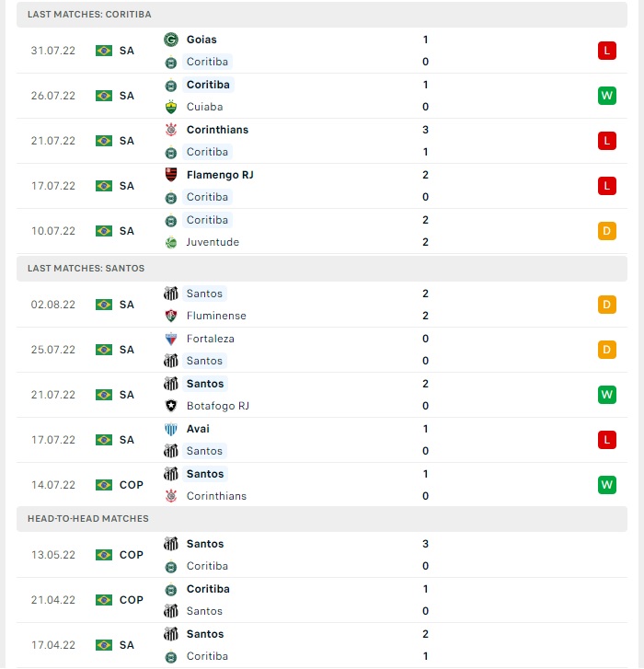This screenshot has width=644, height=669.
Task: Click the Fluminense club crest
Action: click(x=171, y=316)
